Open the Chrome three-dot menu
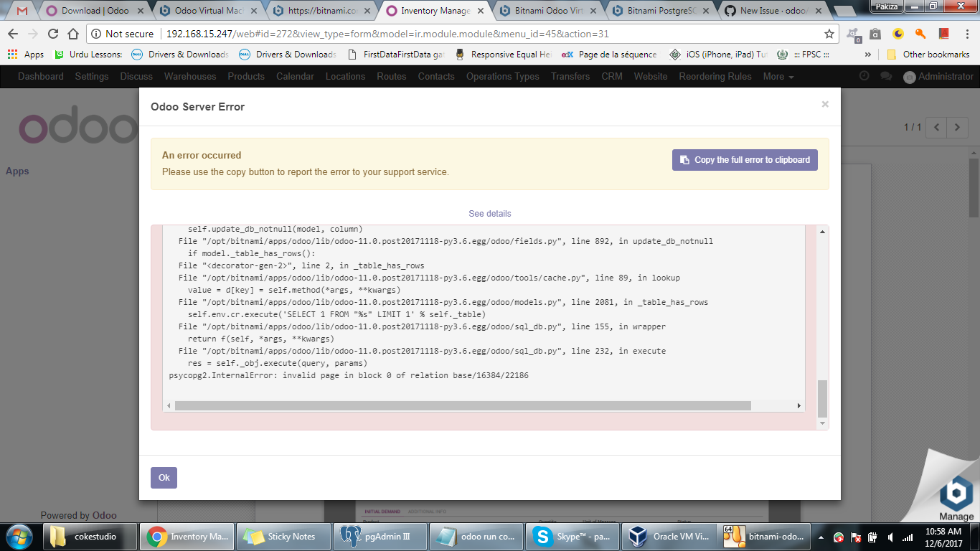Screen dimensions: 980x551 [x=966, y=34]
